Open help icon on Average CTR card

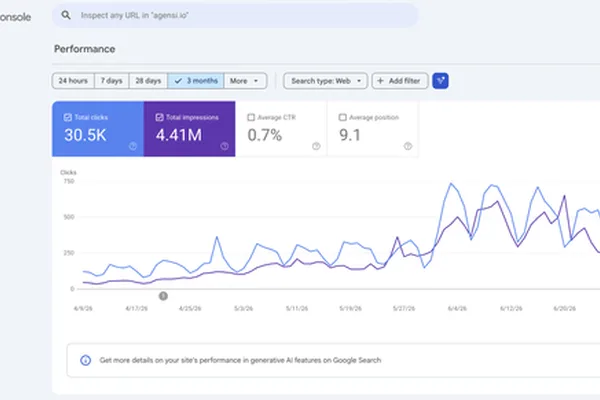coord(316,146)
